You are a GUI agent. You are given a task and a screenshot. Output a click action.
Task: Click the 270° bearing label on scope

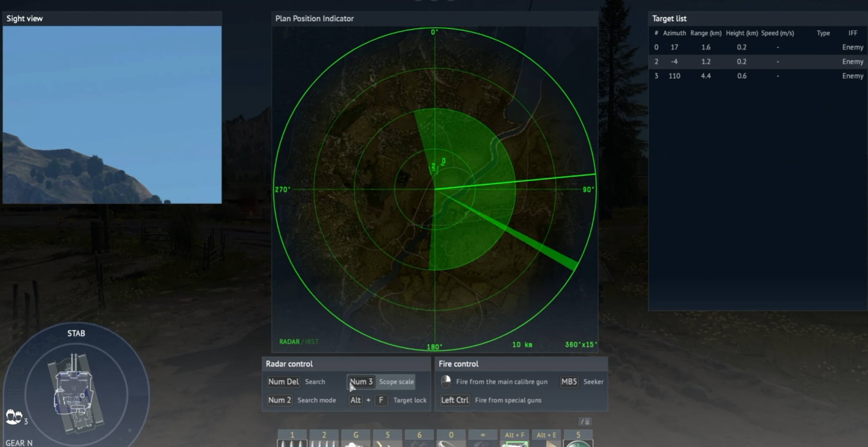[283, 189]
